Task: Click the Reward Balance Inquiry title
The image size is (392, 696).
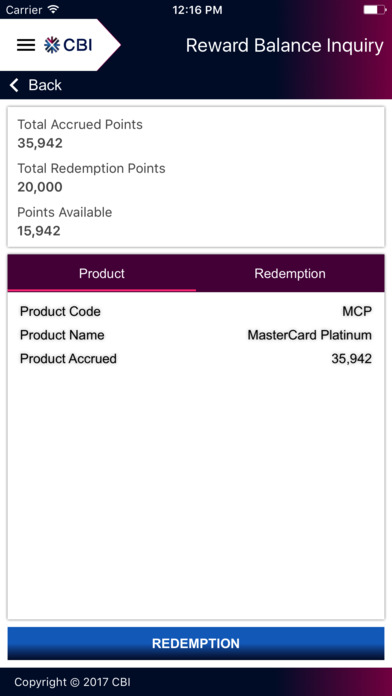Action: [x=285, y=46]
